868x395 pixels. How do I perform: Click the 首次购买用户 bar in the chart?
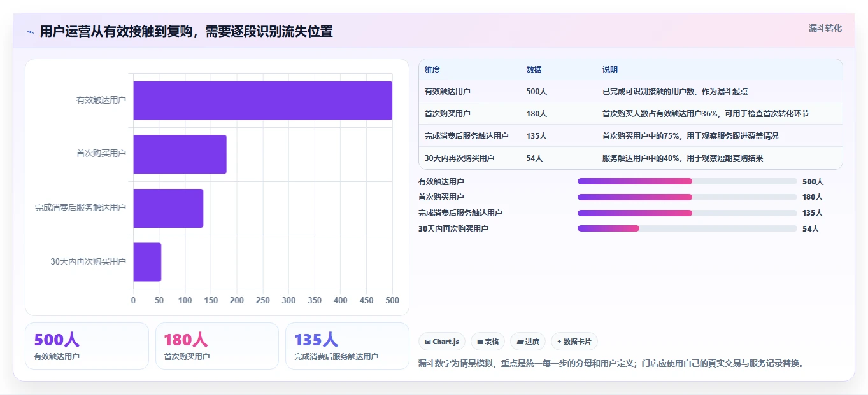coord(180,154)
